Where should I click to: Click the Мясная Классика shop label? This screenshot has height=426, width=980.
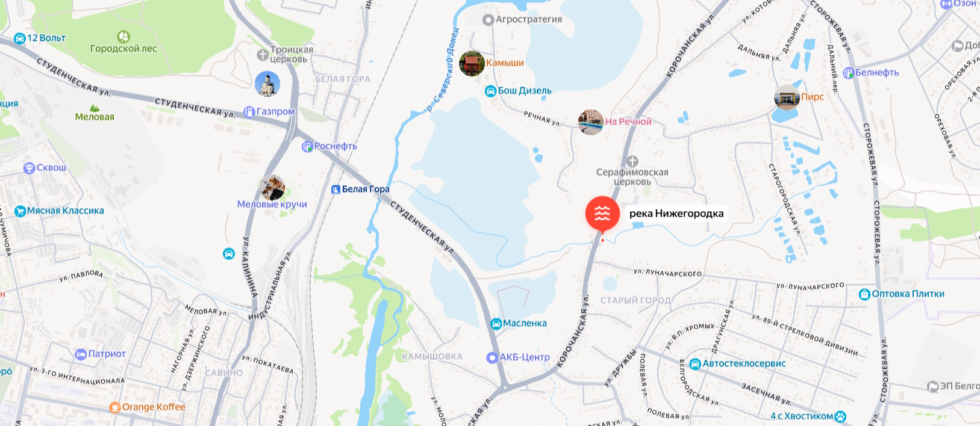pos(65,211)
